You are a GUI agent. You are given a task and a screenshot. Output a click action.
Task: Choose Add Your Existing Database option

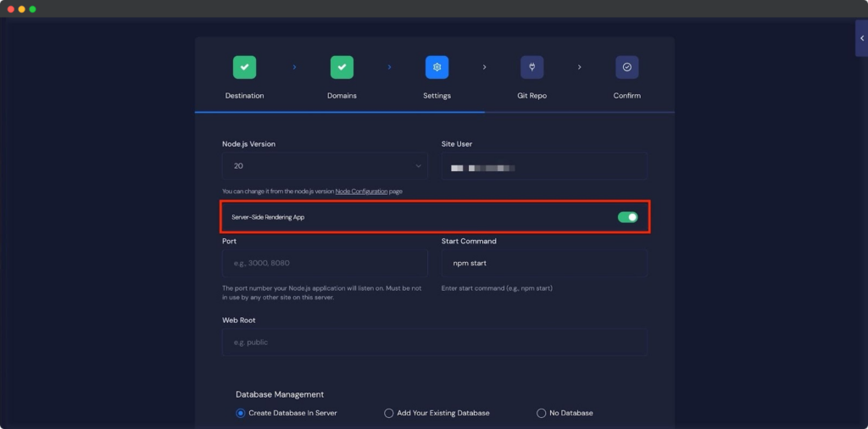(x=389, y=413)
